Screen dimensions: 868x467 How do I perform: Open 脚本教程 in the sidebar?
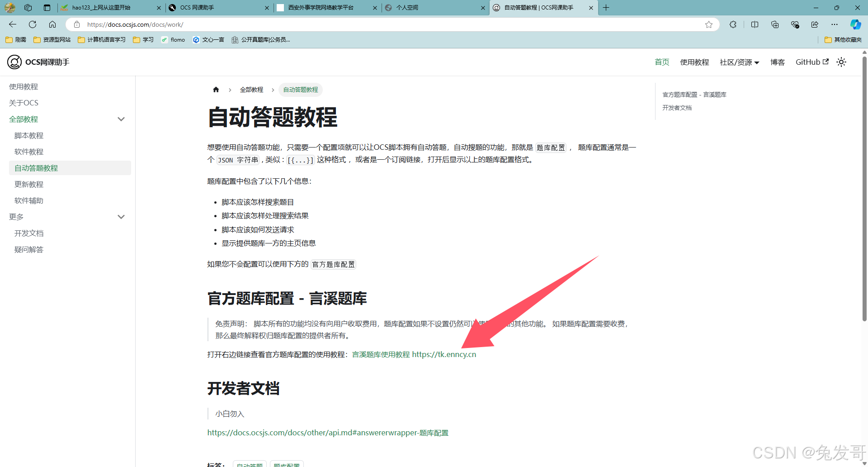(x=29, y=135)
